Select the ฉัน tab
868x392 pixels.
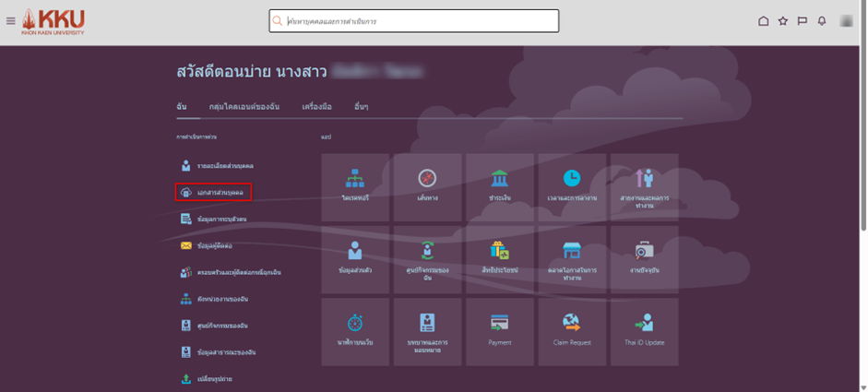point(182,107)
